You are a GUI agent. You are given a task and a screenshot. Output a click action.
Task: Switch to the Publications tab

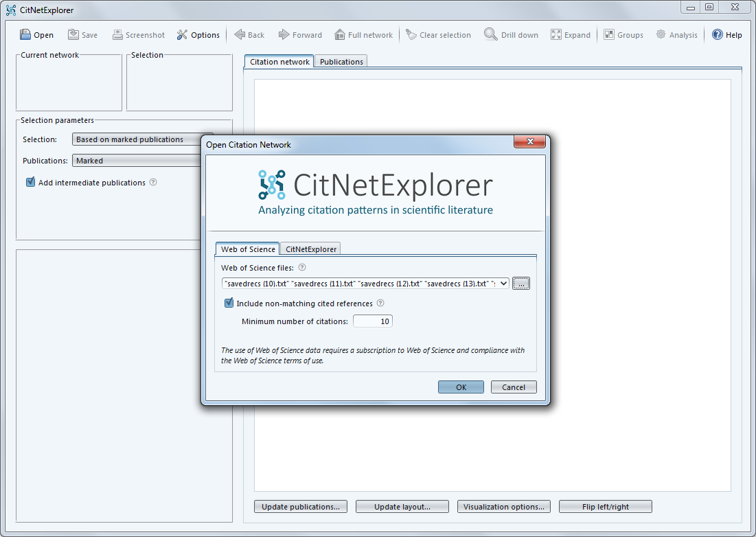[341, 62]
